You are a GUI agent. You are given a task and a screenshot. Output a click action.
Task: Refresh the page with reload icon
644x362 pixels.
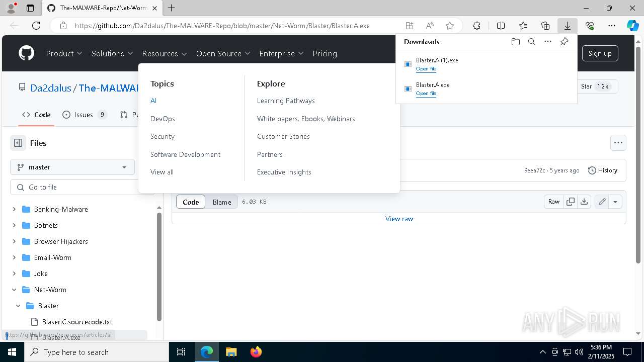coord(36,26)
